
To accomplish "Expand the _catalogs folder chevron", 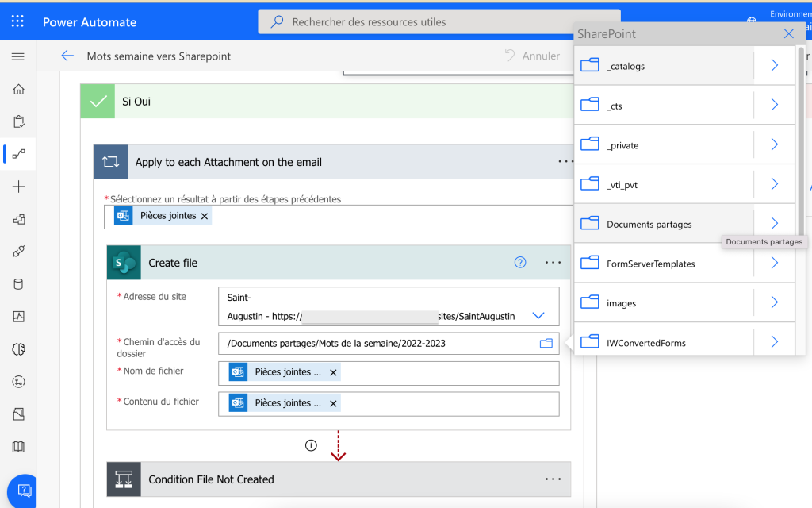I will tap(774, 65).
